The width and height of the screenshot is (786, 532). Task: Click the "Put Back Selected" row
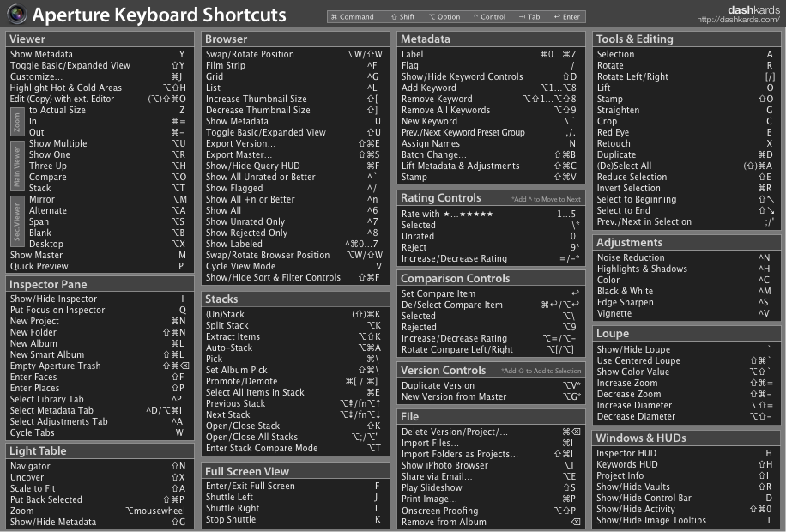coord(98,499)
